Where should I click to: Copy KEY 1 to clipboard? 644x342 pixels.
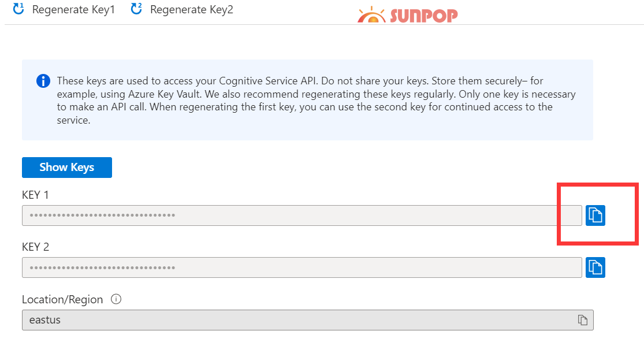[595, 215]
